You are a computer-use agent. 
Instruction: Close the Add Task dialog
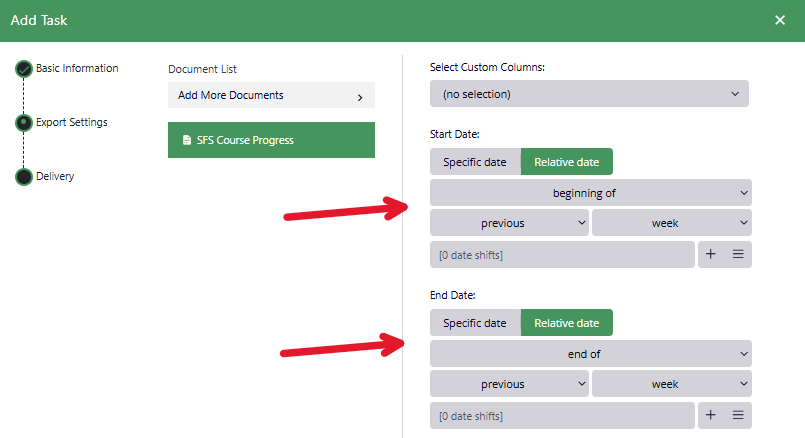(780, 20)
